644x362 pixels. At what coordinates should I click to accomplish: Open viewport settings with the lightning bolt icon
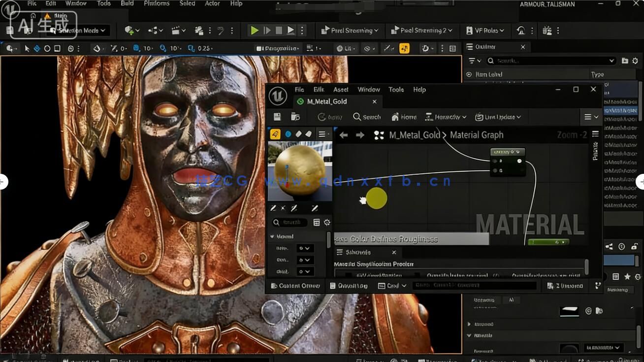click(x=404, y=48)
